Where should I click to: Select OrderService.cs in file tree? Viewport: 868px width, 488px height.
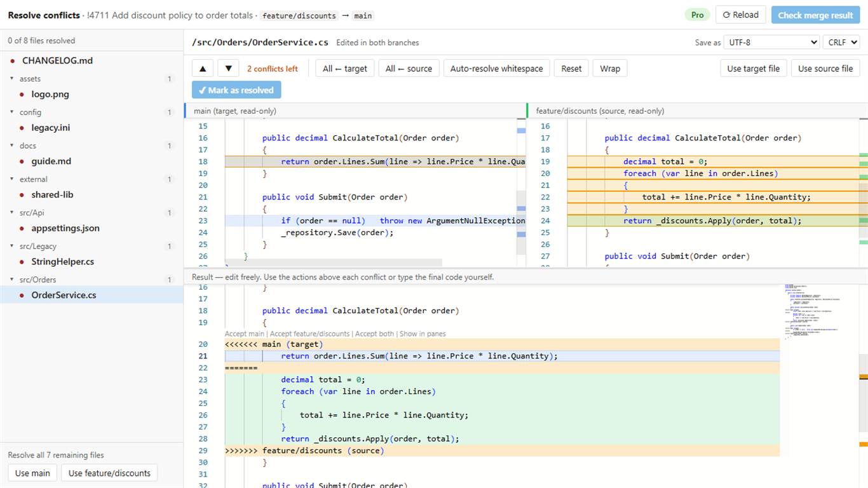[92, 295]
